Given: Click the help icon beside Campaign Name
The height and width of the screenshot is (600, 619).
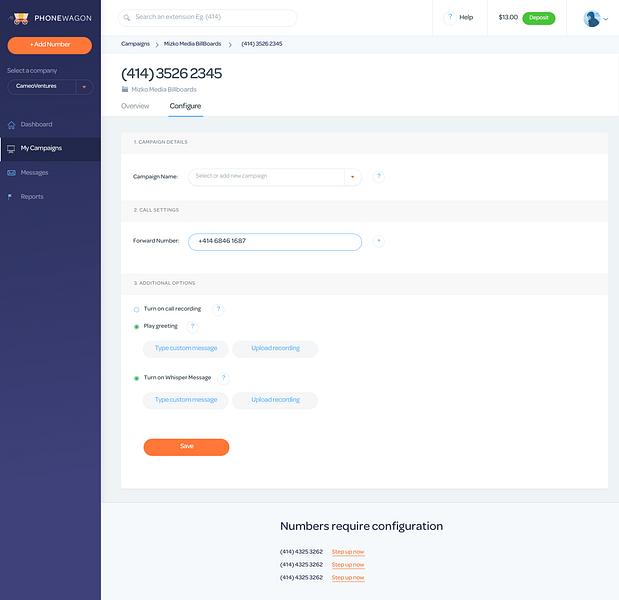Looking at the screenshot, I should 379,176.
